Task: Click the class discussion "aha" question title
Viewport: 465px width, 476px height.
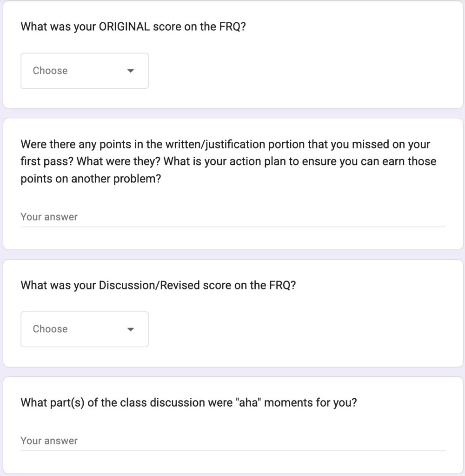Action: pos(188,402)
